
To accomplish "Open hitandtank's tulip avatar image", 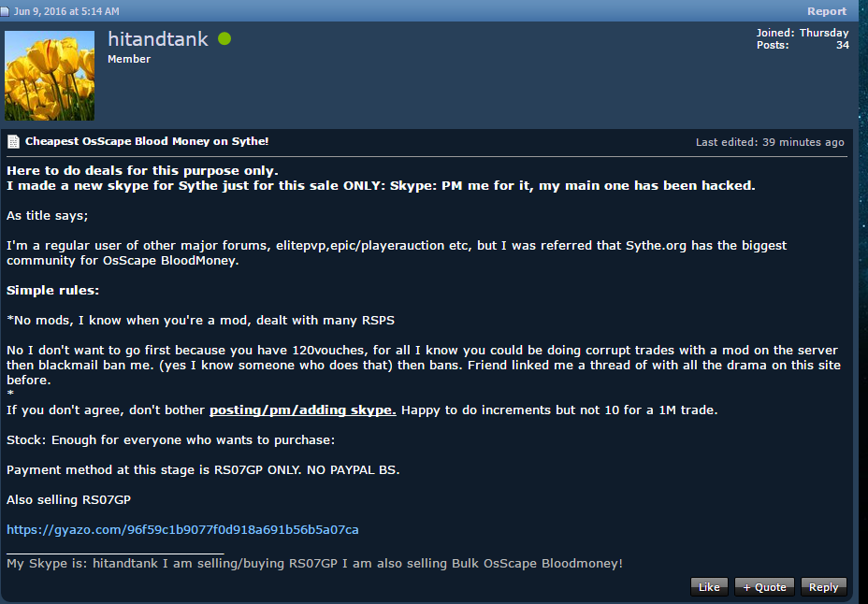I will pyautogui.click(x=50, y=75).
